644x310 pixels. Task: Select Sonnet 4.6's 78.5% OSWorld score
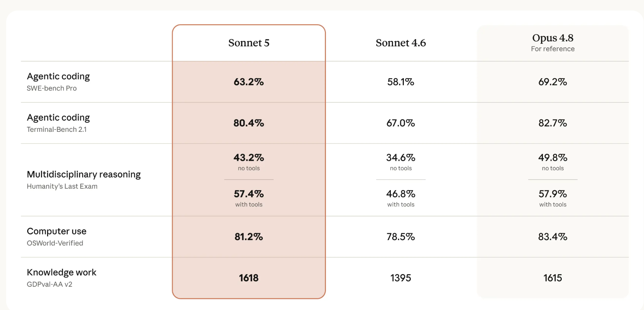pyautogui.click(x=401, y=237)
